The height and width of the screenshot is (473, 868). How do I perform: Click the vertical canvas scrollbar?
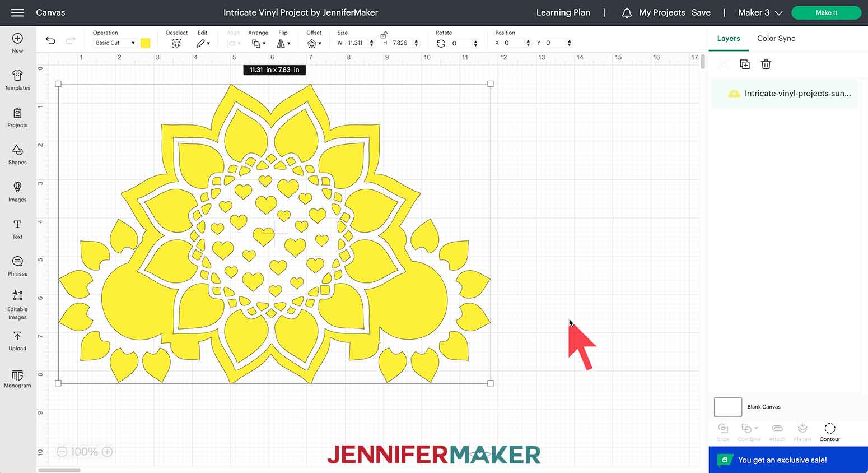click(x=703, y=61)
